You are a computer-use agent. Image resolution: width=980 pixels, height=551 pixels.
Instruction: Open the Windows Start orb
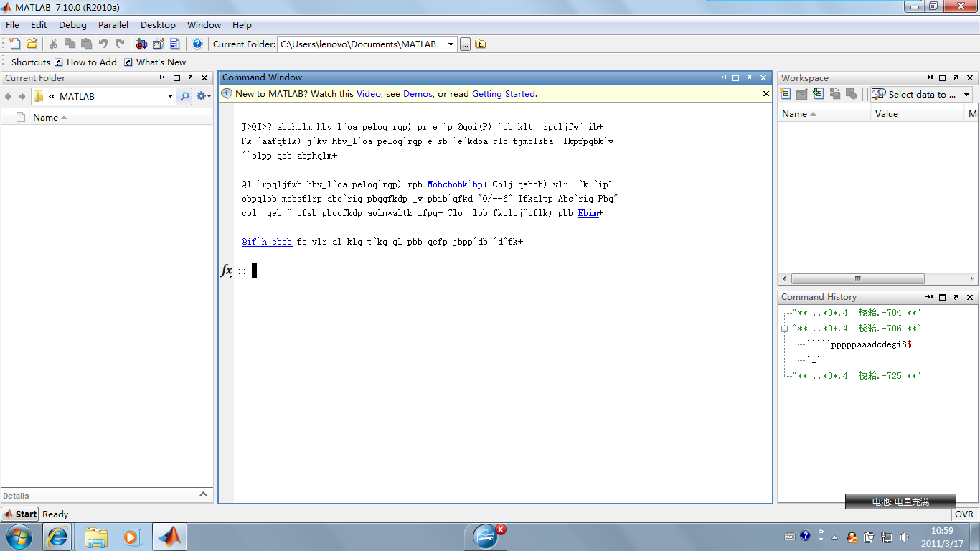coord(18,537)
